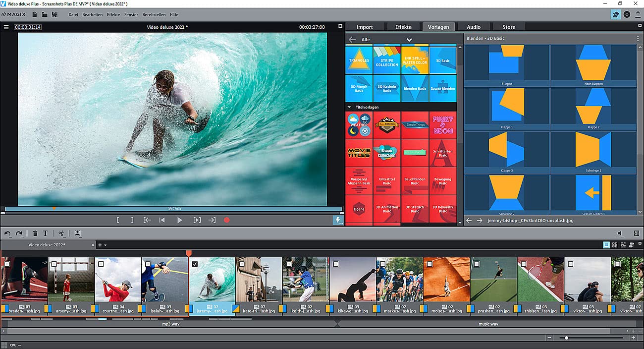Open the hamburger menu above the preview monitor
Viewport: 644px width, 349px height.
coord(6,27)
